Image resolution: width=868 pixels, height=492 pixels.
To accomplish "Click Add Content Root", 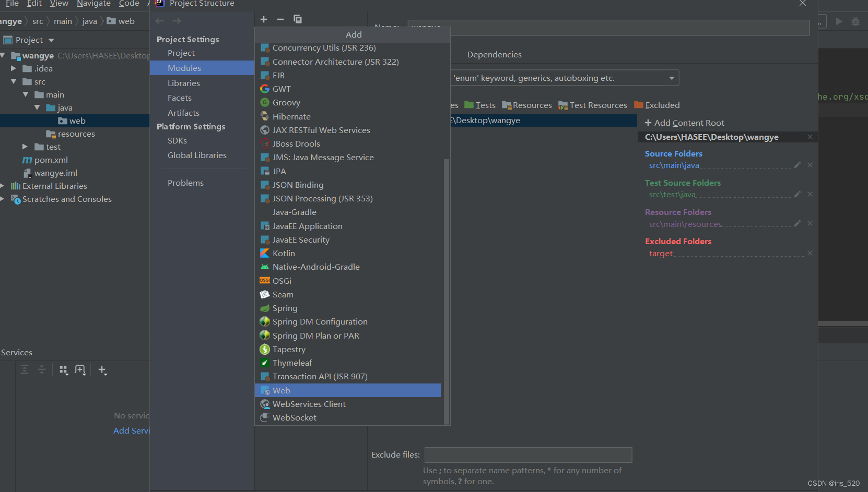I will tap(685, 123).
